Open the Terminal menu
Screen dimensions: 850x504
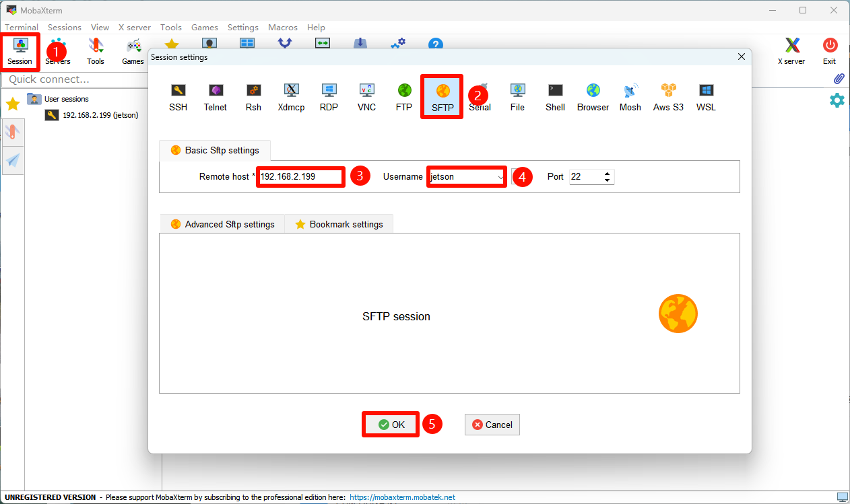click(x=22, y=28)
